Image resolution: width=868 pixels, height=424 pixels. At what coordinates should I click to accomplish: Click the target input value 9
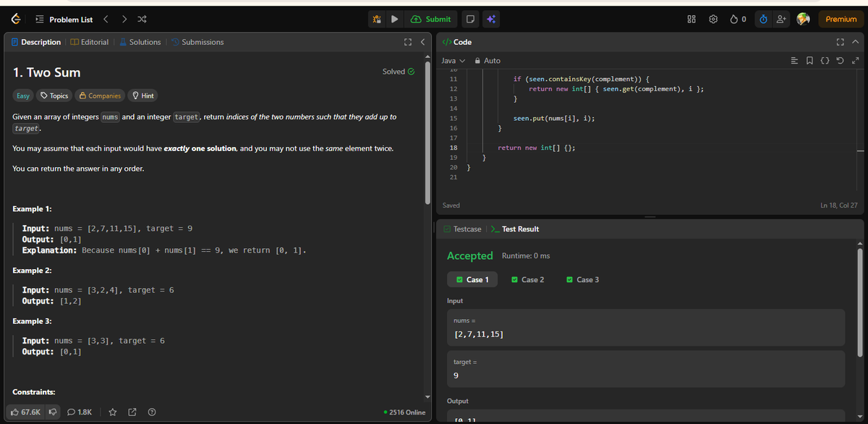tap(456, 376)
